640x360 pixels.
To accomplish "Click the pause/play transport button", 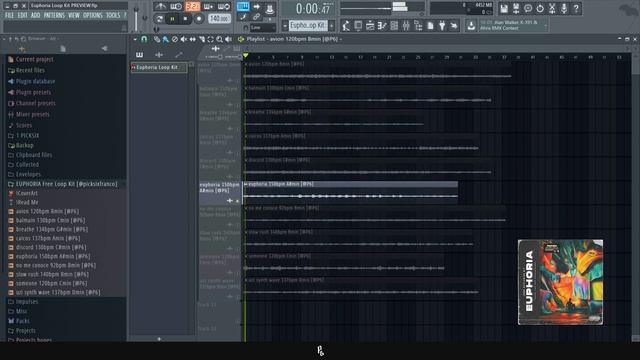I will [x=172, y=19].
